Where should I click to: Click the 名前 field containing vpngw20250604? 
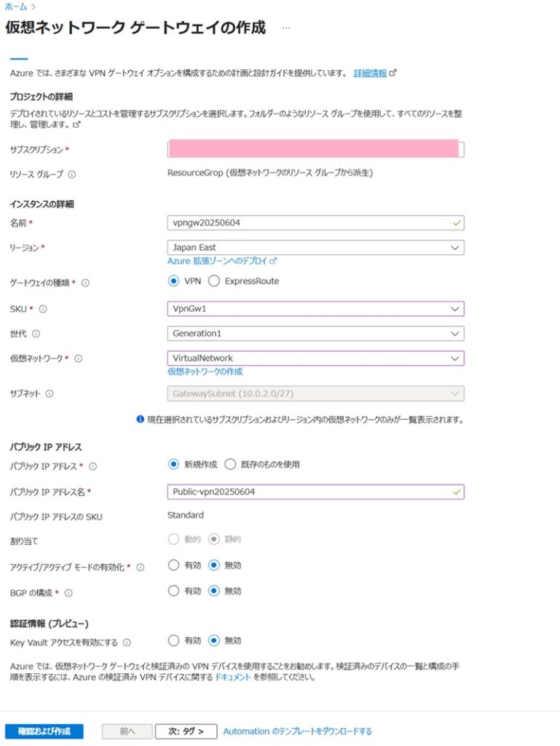(309, 223)
